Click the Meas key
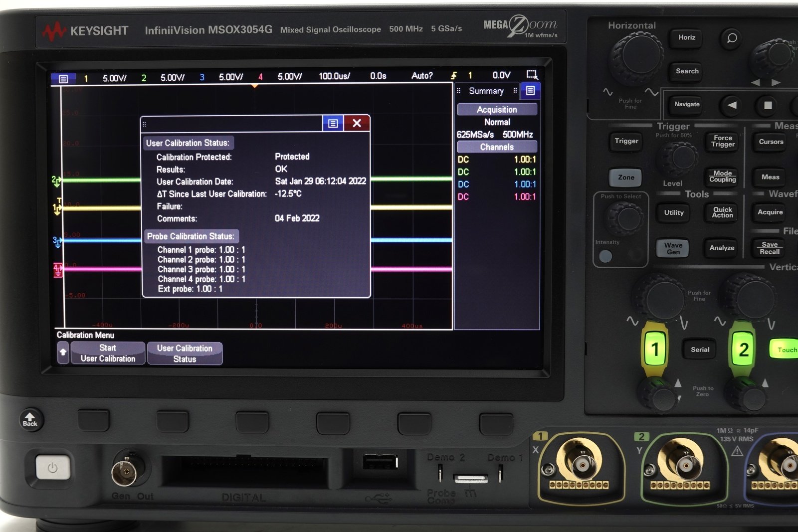This screenshot has width=798, height=532. (x=770, y=177)
